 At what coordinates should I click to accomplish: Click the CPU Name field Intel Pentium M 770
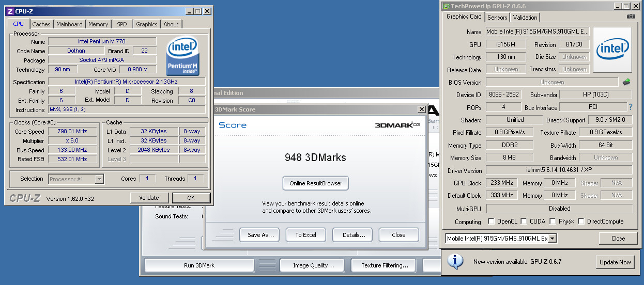pos(102,41)
